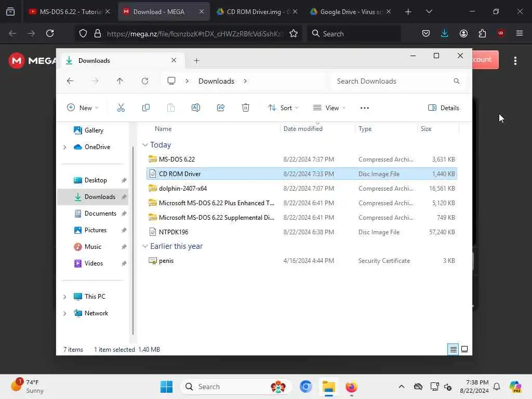Viewport: 532px width, 399px height.
Task: Open the View dropdown menu
Action: point(329,108)
